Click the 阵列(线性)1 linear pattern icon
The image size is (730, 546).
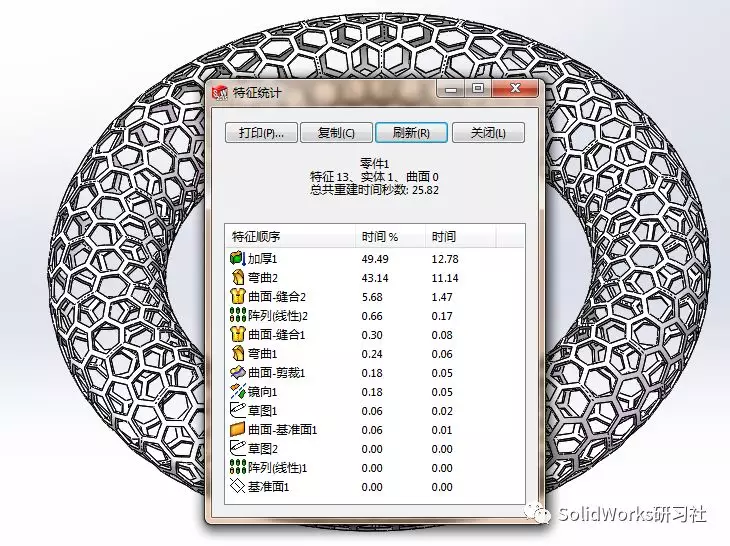(237, 467)
